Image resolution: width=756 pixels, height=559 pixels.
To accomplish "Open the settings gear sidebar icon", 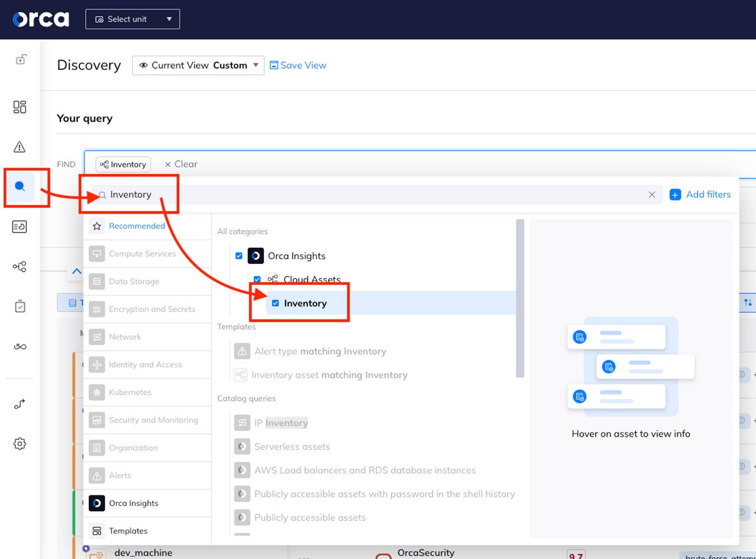I will [20, 444].
